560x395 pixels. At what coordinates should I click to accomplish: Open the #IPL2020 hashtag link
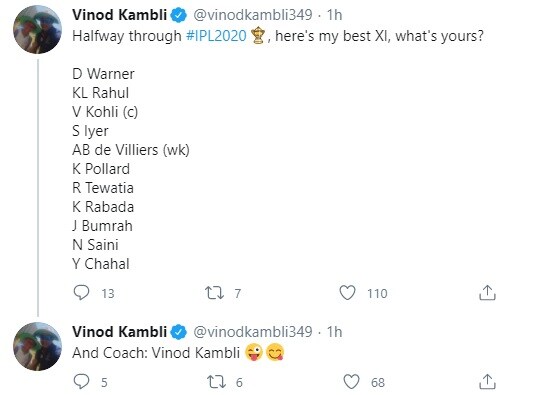coord(216,36)
